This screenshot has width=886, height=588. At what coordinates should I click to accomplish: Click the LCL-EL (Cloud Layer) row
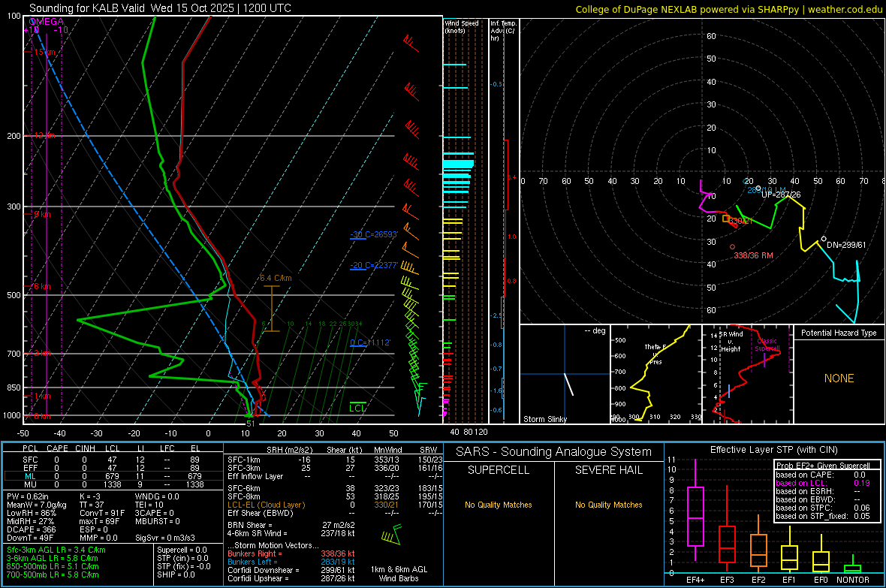tap(335, 505)
